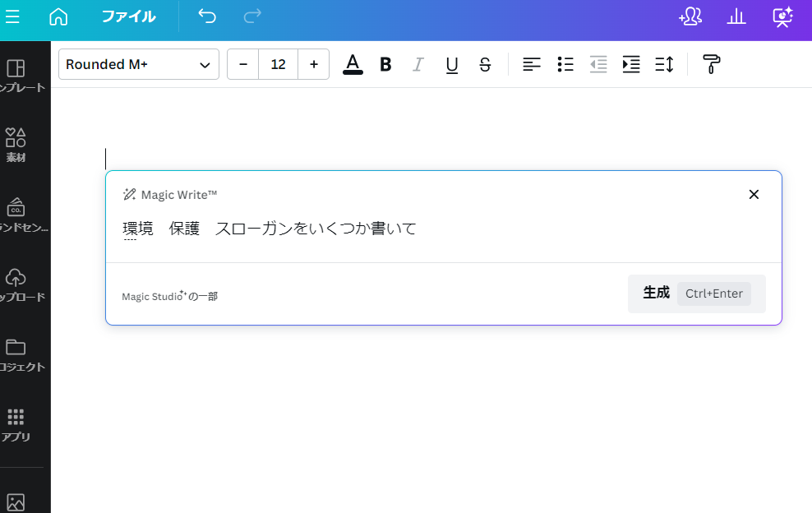This screenshot has width=812, height=513.
Task: Open the Projects folder panel
Action: click(x=21, y=355)
